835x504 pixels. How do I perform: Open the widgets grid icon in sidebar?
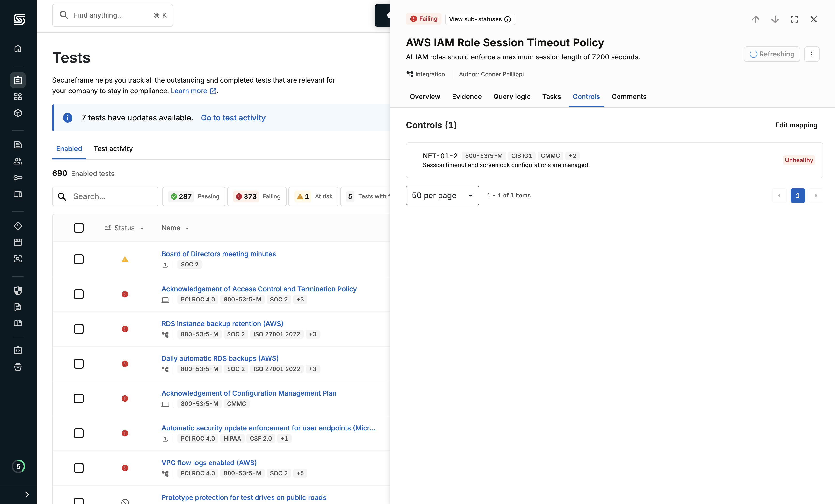point(18,97)
